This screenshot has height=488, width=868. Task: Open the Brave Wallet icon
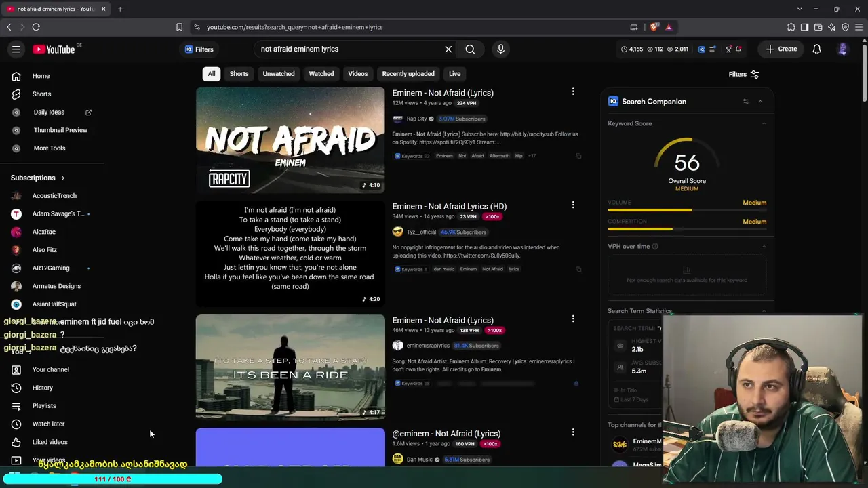(x=818, y=27)
